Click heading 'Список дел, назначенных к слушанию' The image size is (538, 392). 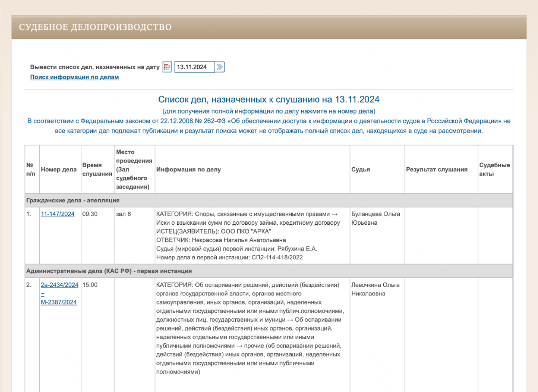tap(269, 99)
